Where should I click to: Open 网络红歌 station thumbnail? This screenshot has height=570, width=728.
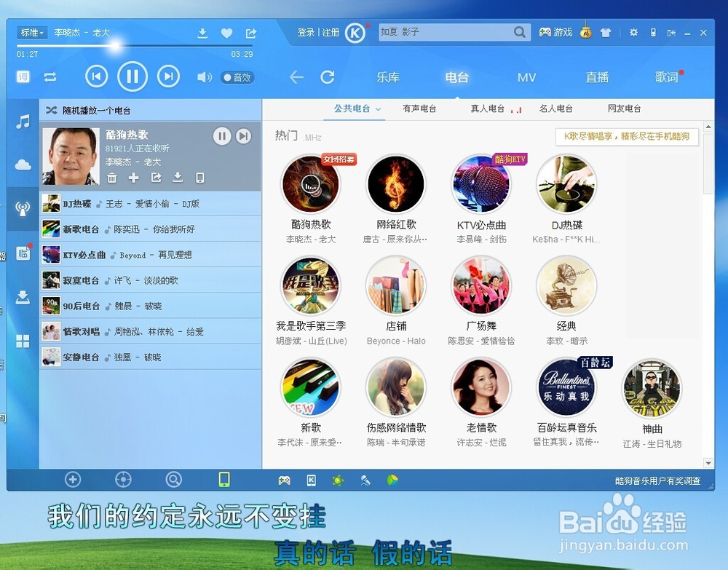[x=396, y=184]
